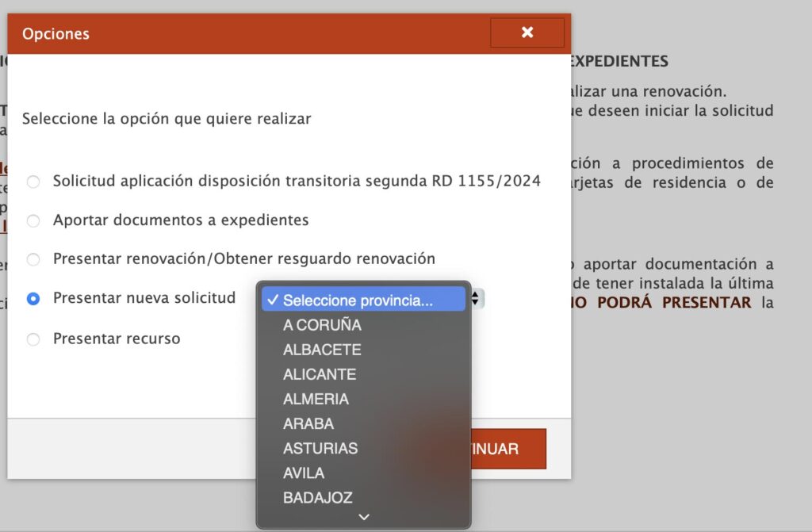Image resolution: width=812 pixels, height=532 pixels.
Task: Choose the Presentar recurso radio option
Action: [x=33, y=339]
